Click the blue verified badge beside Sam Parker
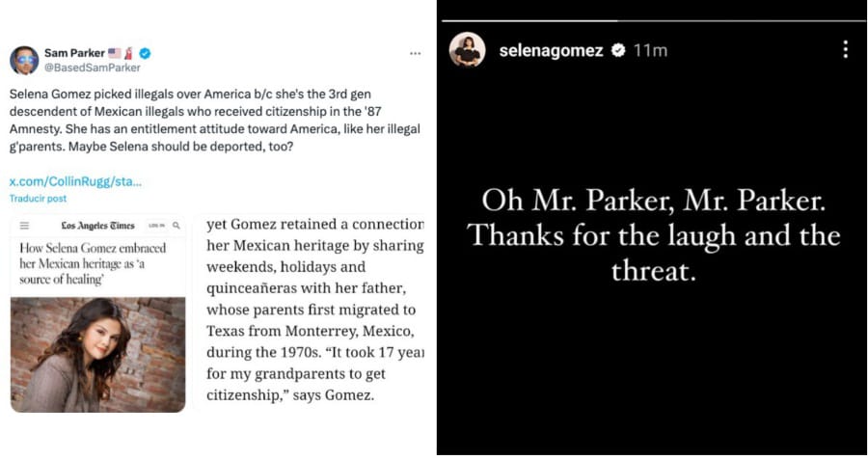868x460 pixels. (x=145, y=53)
